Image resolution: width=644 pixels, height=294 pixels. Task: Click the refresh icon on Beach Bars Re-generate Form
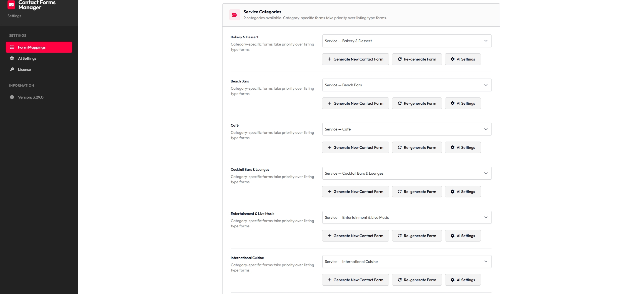coord(400,103)
